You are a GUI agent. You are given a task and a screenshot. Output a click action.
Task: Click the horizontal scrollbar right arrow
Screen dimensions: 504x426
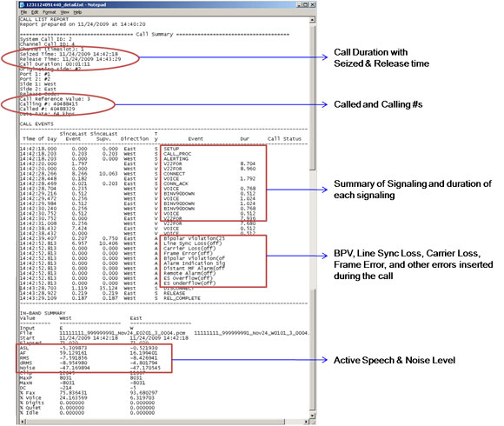click(307, 422)
